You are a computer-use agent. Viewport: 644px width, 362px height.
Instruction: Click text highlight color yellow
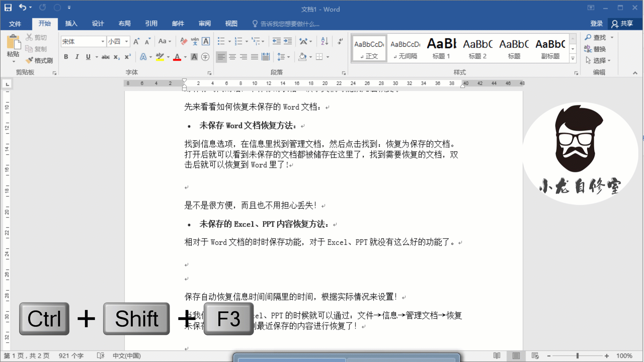click(x=160, y=57)
